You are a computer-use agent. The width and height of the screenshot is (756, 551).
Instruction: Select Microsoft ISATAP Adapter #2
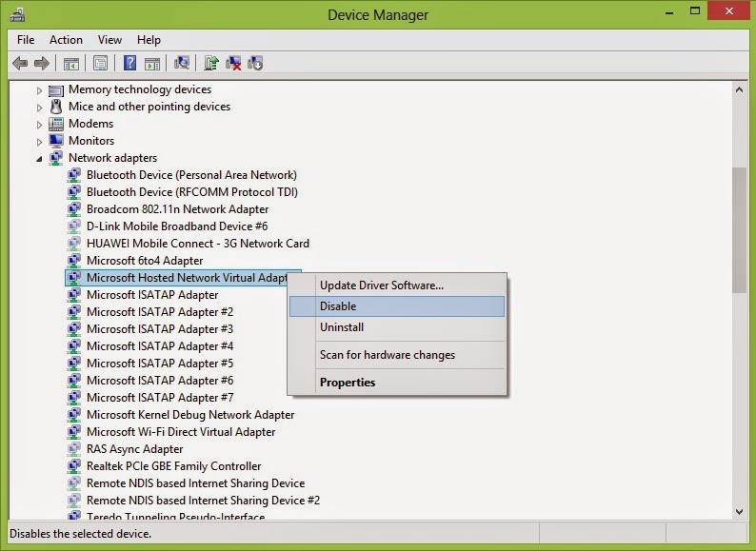coord(160,312)
